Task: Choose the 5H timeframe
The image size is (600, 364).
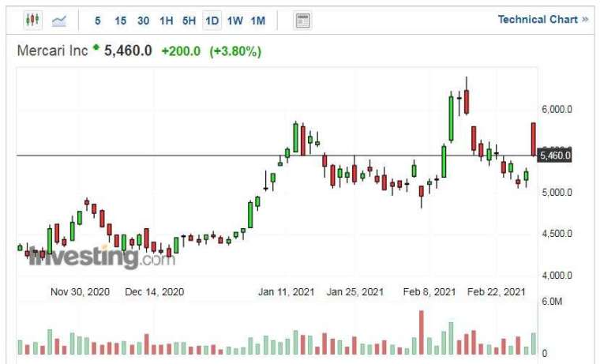Action: tap(189, 21)
